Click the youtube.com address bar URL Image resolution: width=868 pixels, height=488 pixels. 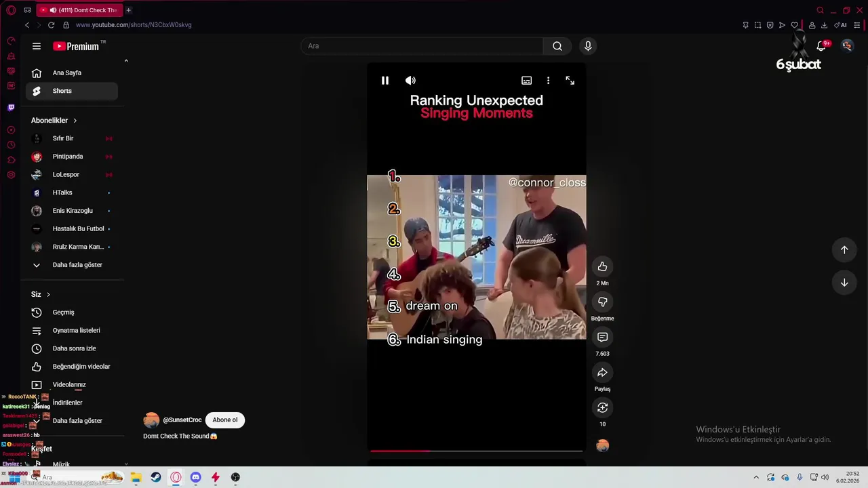[134, 25]
